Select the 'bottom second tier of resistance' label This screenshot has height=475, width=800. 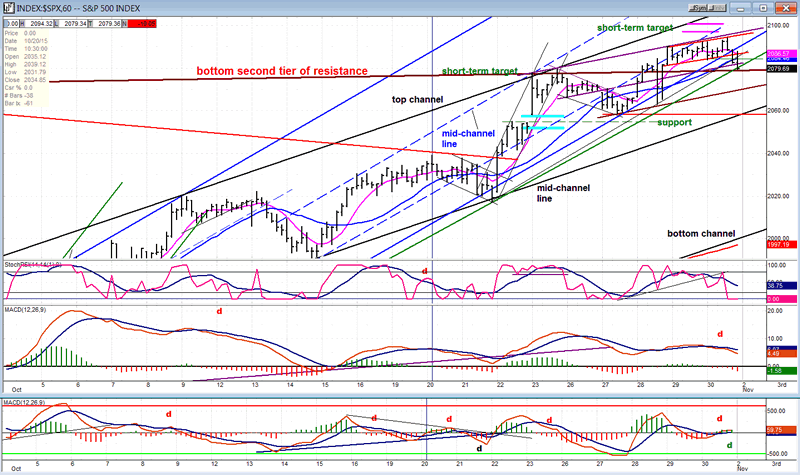[282, 71]
